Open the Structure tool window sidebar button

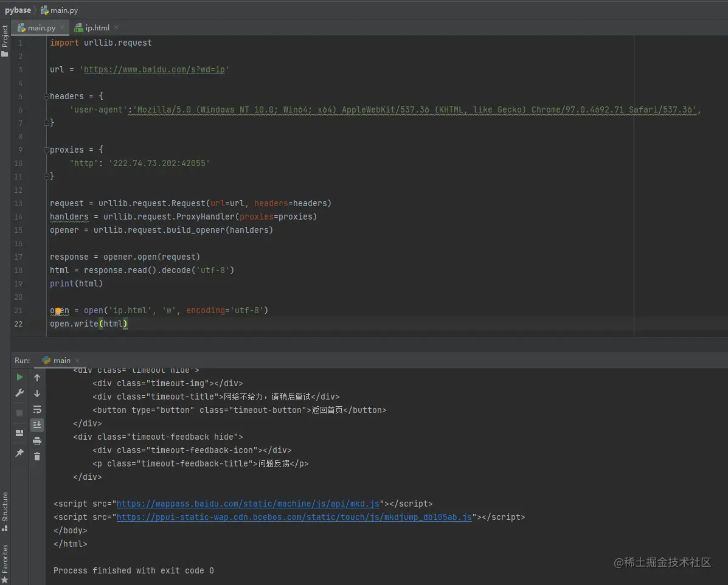[x=5, y=511]
